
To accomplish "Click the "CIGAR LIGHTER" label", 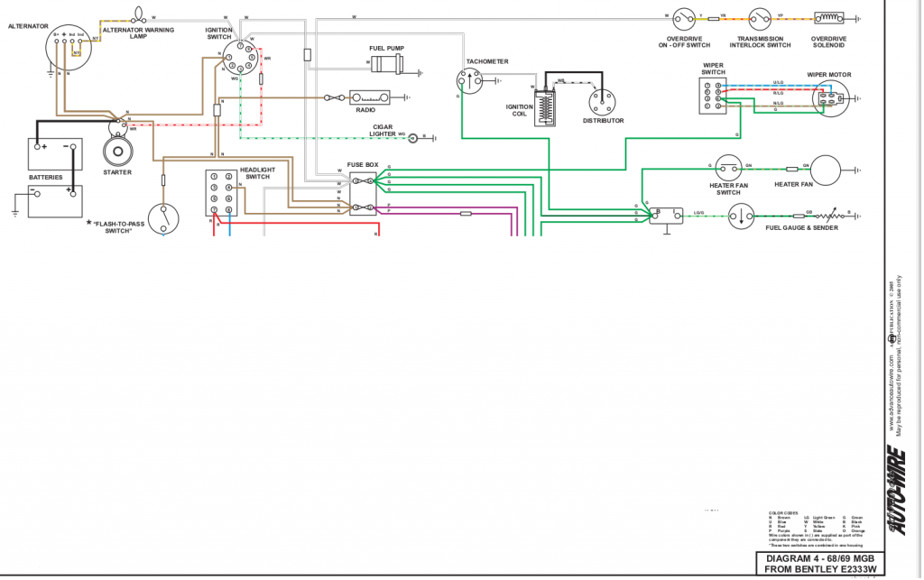I will (x=383, y=131).
